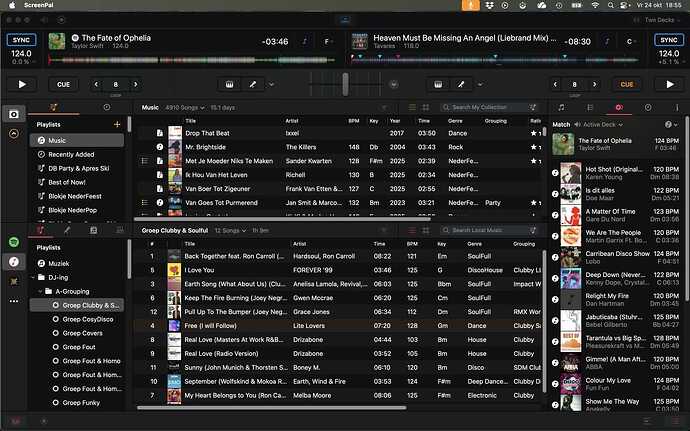
Task: Toggle SYNC on the right deck
Action: tap(668, 39)
